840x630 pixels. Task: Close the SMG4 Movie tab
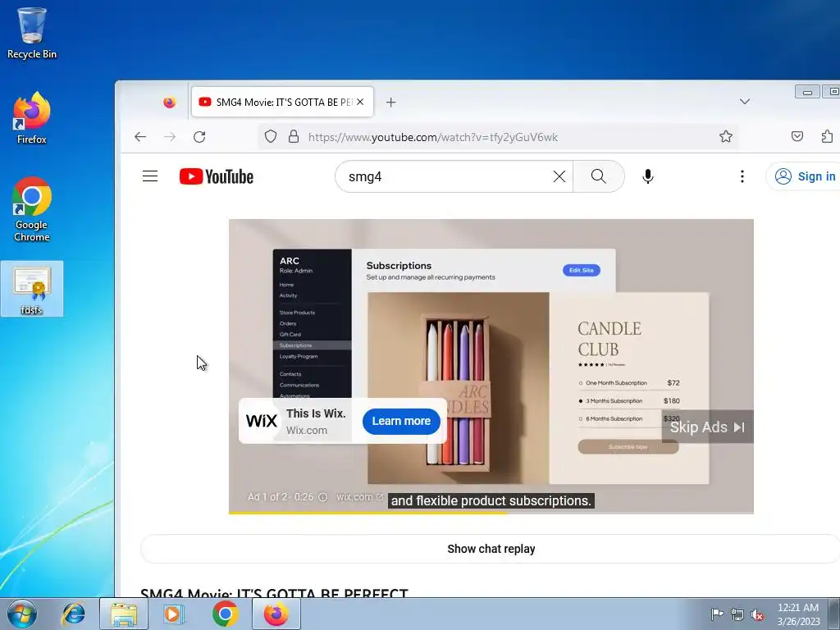[361, 102]
